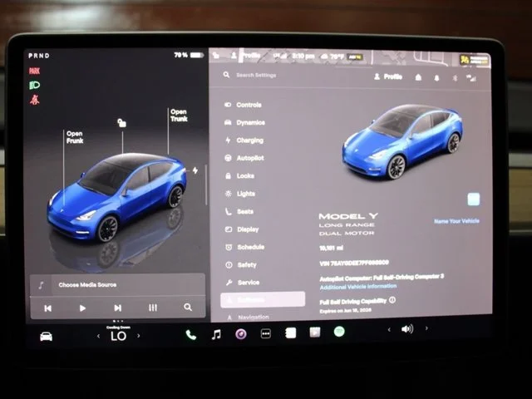Click the Name Your Vehicle link
This screenshot has height=399, width=532.
456,221
